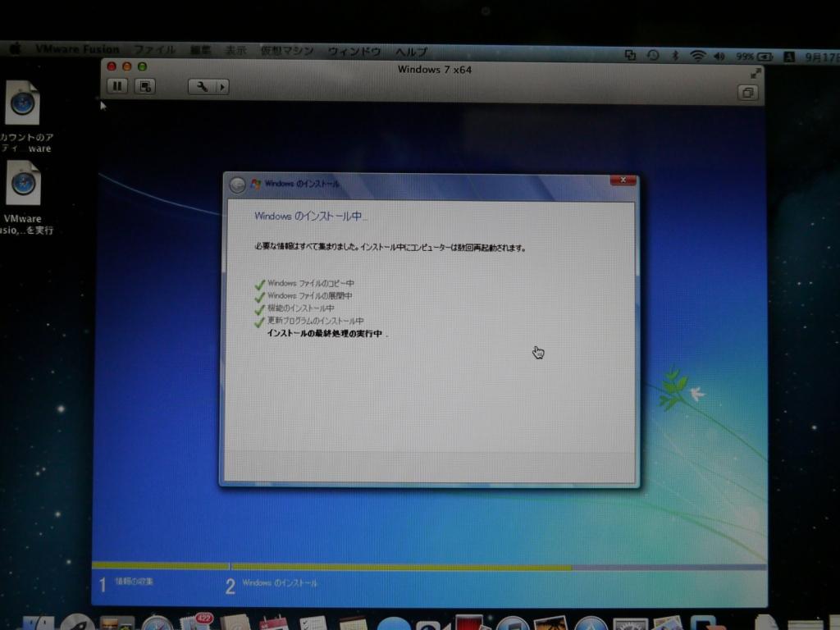The width and height of the screenshot is (840, 630).
Task: Click the VMware icon in the menu bar
Action: (630, 55)
